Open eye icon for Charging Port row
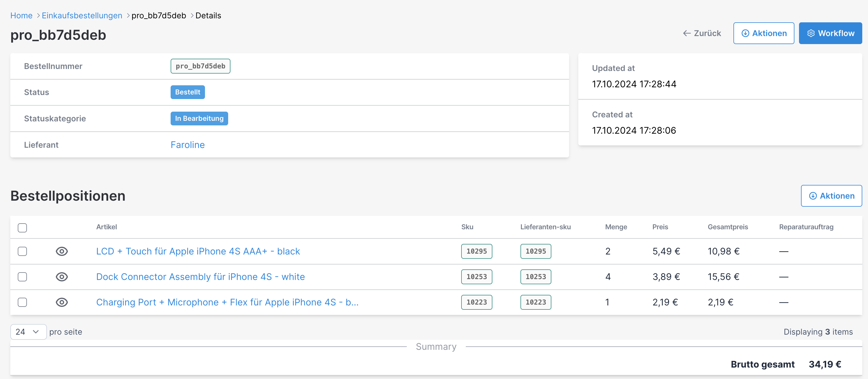868x379 pixels. click(62, 302)
